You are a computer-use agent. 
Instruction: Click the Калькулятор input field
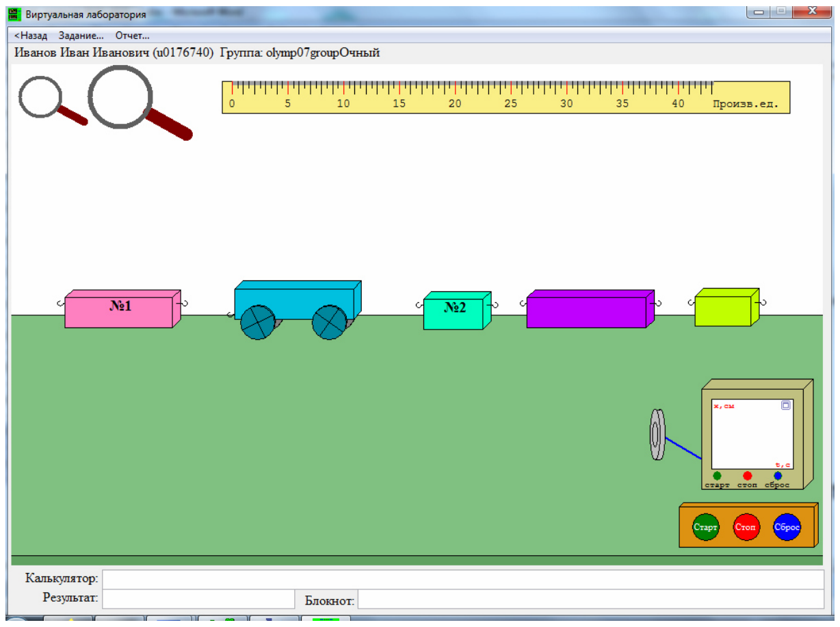(x=463, y=579)
